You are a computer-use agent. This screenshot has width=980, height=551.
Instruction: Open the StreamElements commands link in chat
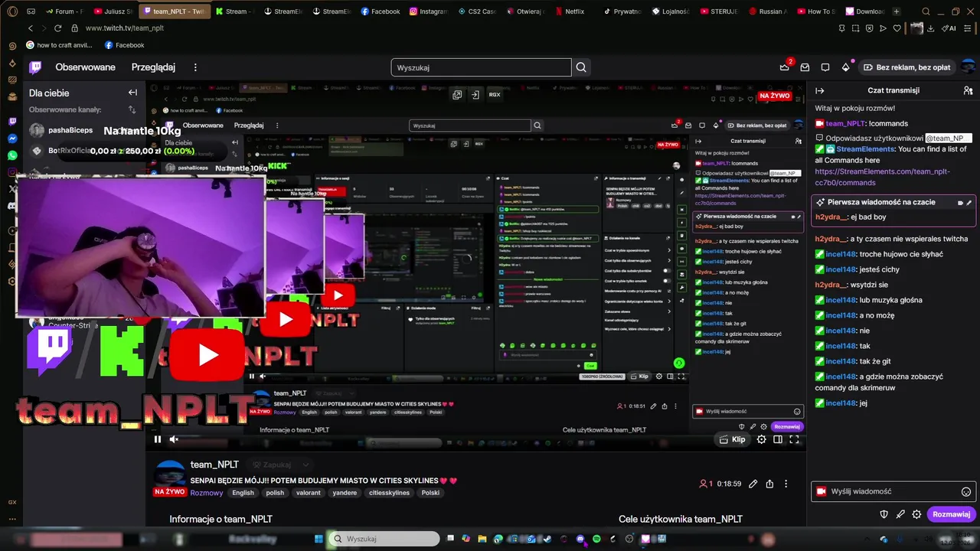[882, 177]
